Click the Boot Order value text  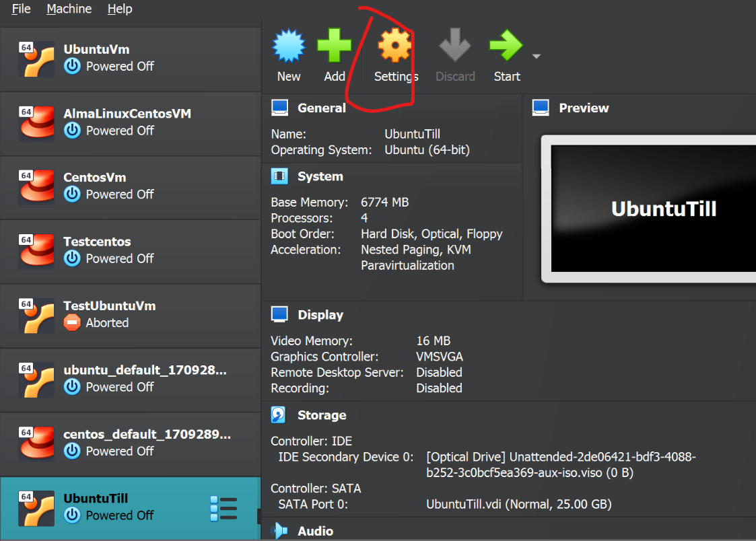tap(432, 234)
